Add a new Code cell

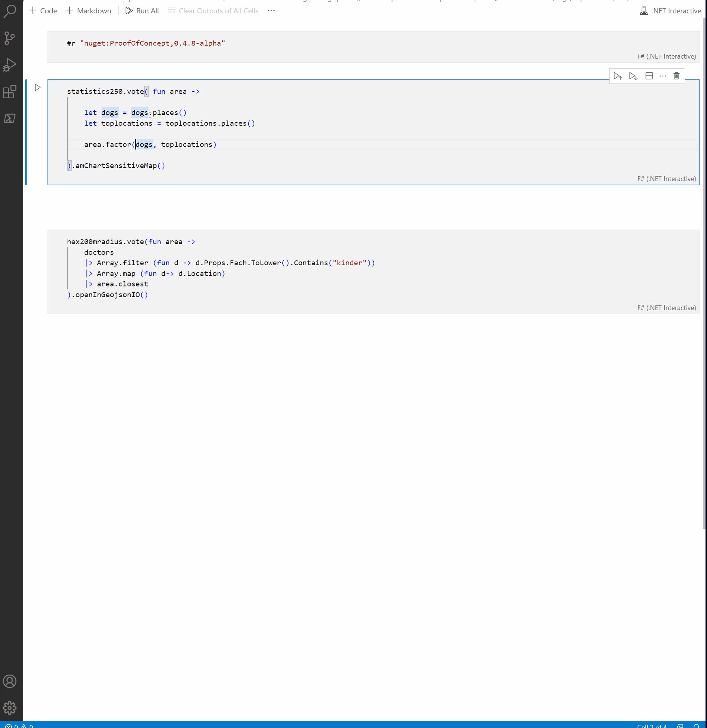[43, 11]
